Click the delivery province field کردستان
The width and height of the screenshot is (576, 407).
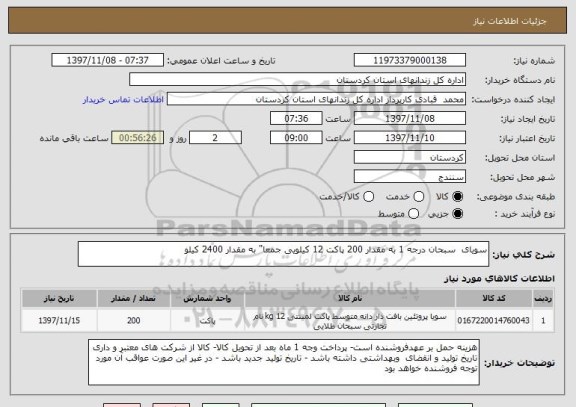point(410,158)
